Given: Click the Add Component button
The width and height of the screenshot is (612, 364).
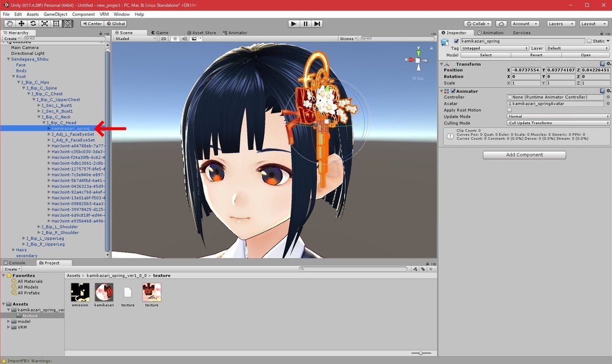Looking at the screenshot, I should 524,154.
